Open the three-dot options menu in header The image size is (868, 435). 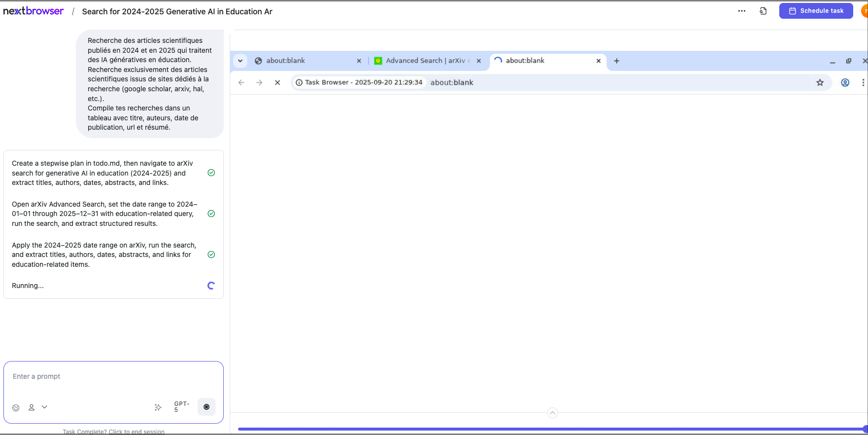click(x=741, y=11)
